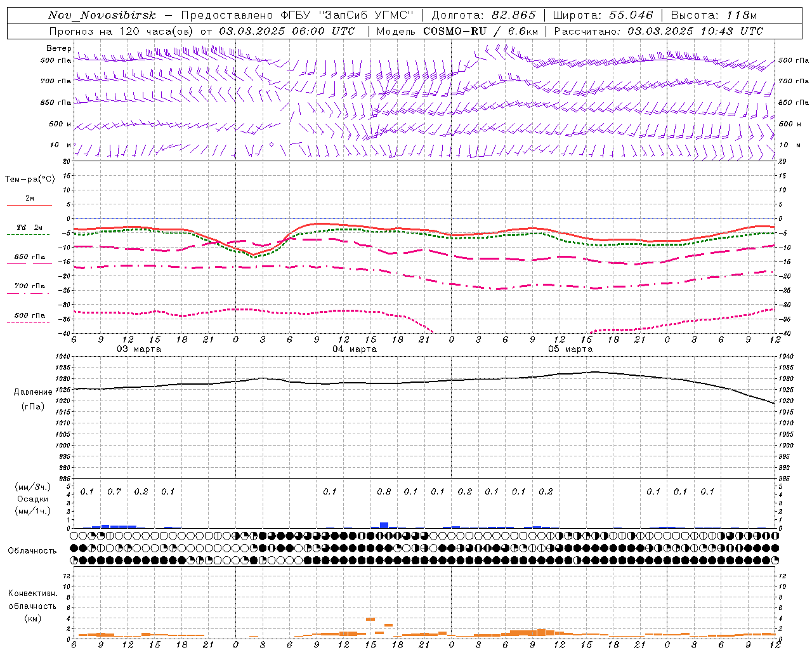Click the (мм/3ч.) precipitation unit label

[x=33, y=487]
